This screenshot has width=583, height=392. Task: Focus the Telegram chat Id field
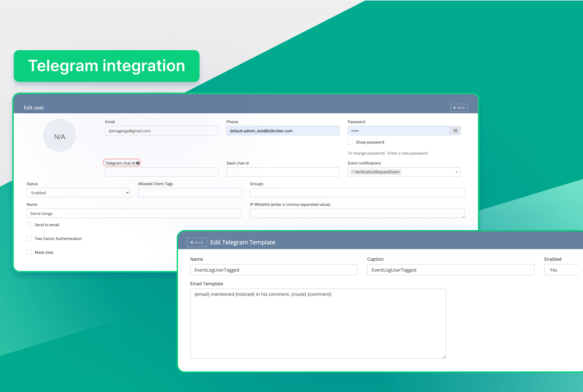point(161,172)
